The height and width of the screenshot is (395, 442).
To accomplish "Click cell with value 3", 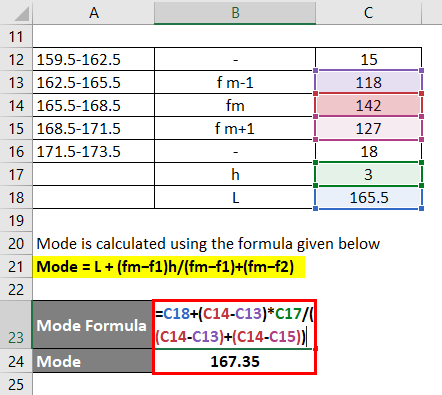I will point(368,174).
